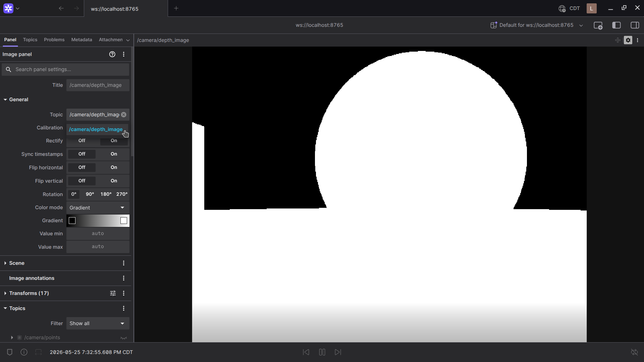Open the Topics Filter dropdown
This screenshot has width=644, height=362.
[98, 323]
